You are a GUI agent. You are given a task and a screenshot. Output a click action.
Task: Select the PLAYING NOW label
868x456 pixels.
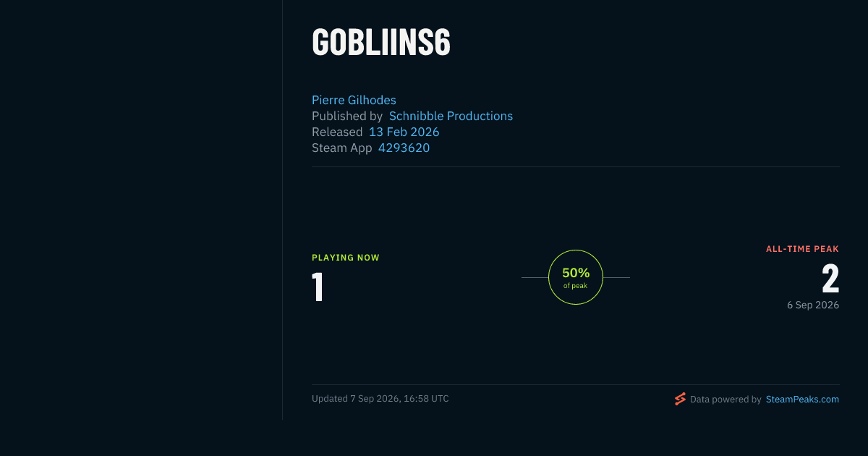tap(346, 258)
